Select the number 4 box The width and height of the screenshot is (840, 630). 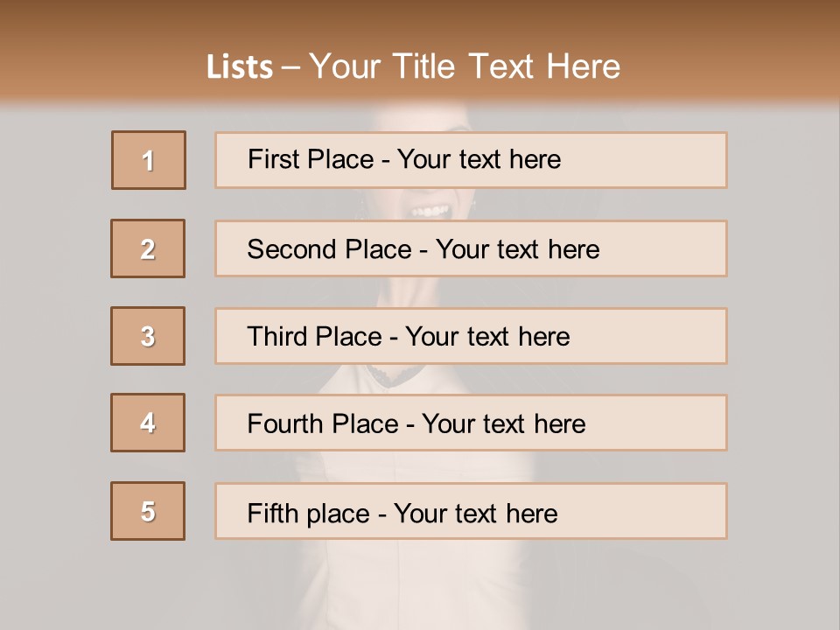148,423
